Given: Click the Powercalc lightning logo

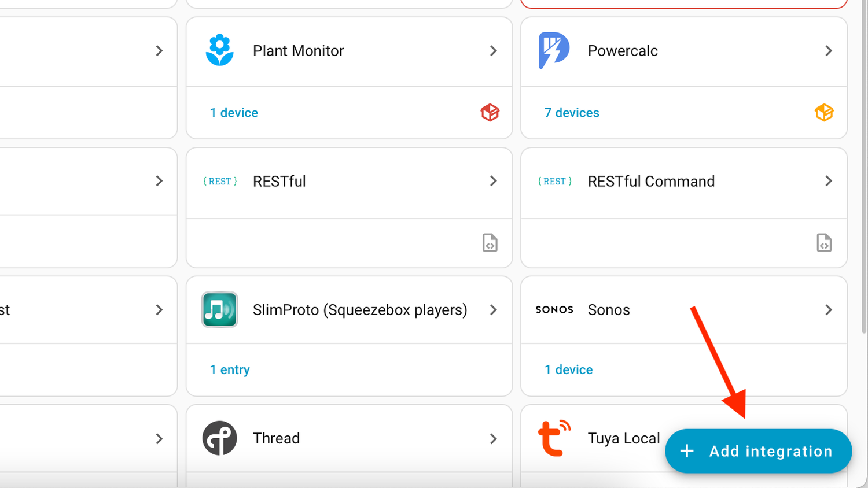Looking at the screenshot, I should pos(554,50).
